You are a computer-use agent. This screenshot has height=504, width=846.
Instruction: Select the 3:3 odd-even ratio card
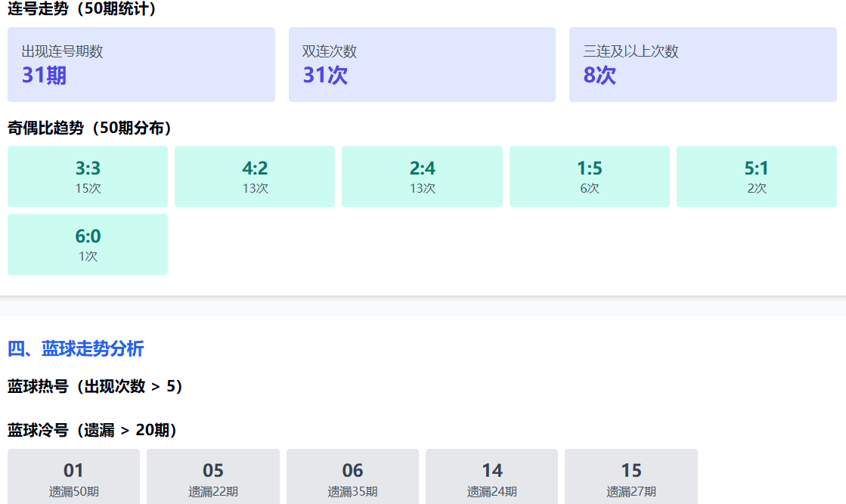pos(88,176)
